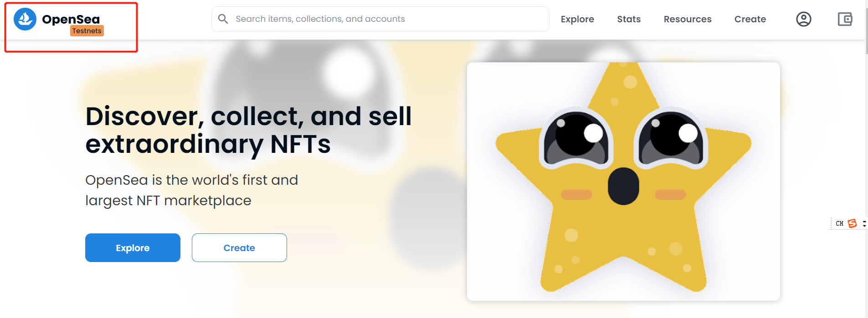Click the OpenSea wordmark text
Viewport: 868px width, 318px height.
pos(71,19)
